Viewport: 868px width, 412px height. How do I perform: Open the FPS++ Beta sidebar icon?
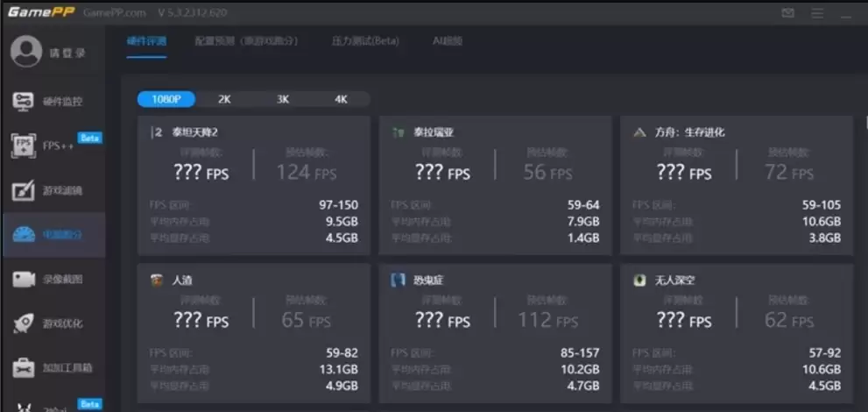24,146
